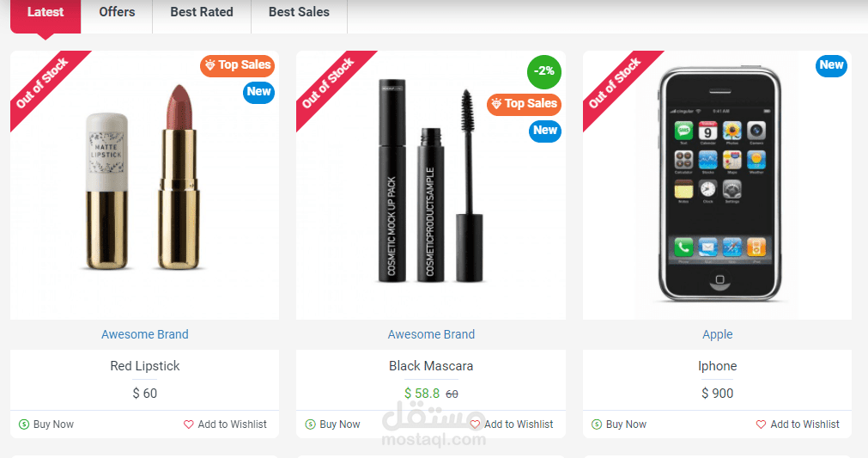Viewport: 868px width, 458px height.
Task: Click the Top Sales badge on lipstick
Action: tap(238, 65)
